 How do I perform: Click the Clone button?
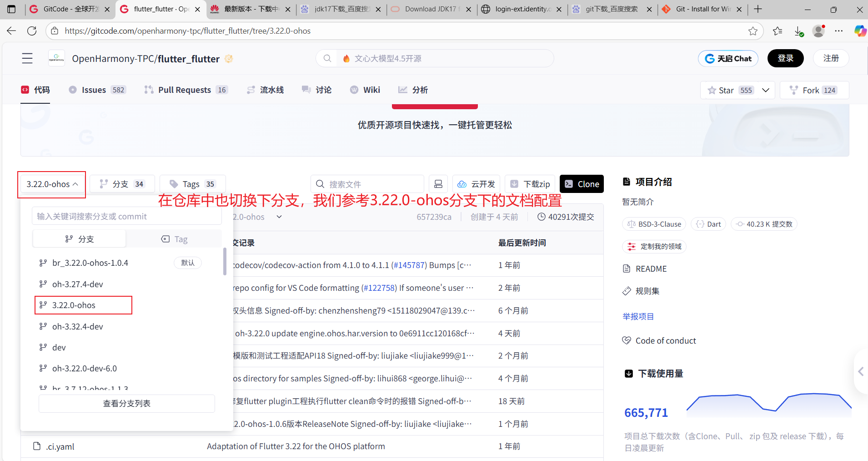582,184
